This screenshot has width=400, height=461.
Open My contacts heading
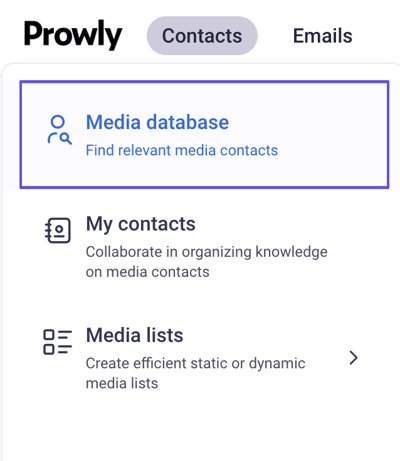(141, 224)
